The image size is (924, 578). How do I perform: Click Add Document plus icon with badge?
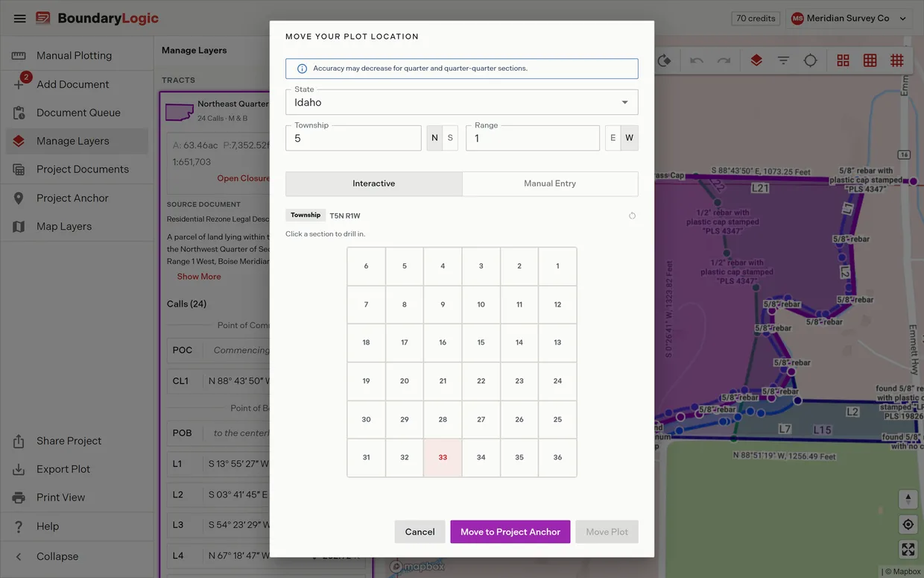tap(19, 84)
